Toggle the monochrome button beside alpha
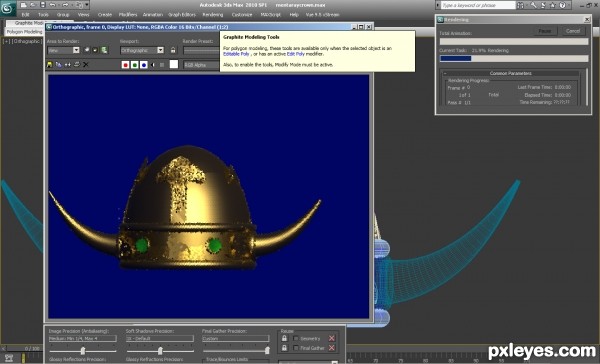600x364 pixels. 162,65
